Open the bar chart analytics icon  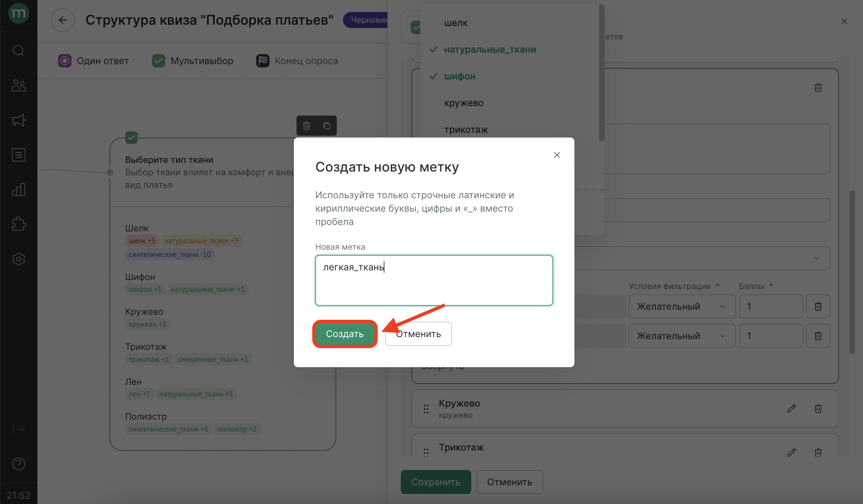[x=18, y=189]
